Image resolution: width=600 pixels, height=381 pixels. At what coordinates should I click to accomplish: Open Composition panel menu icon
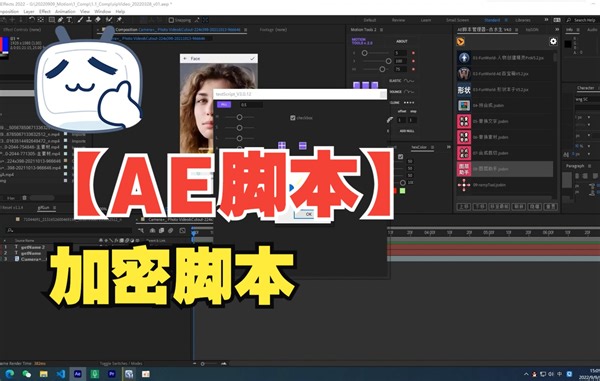point(245,29)
